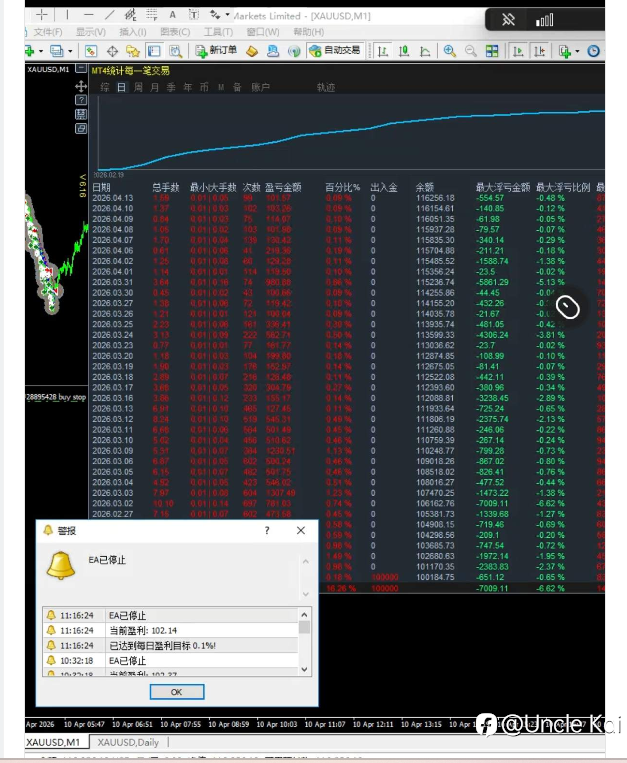This screenshot has height=763, width=627.
Task: Open the 工具(T) menu
Action: pos(218,32)
